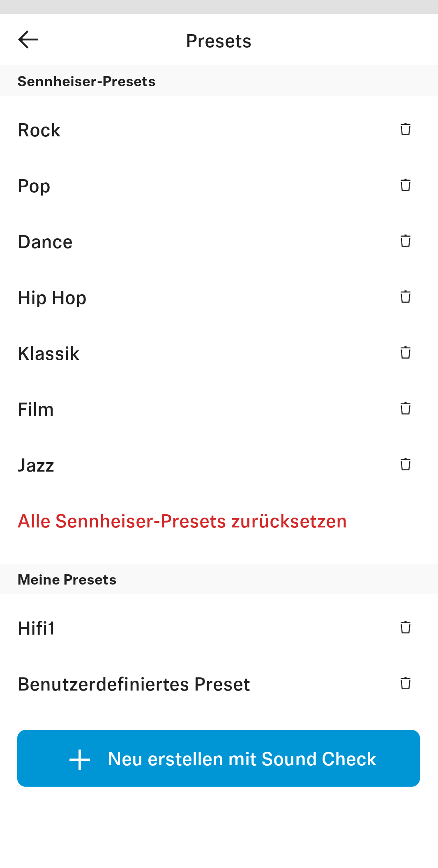Remove the Jazz preset via trash icon
The image size is (438, 868).
click(x=406, y=464)
